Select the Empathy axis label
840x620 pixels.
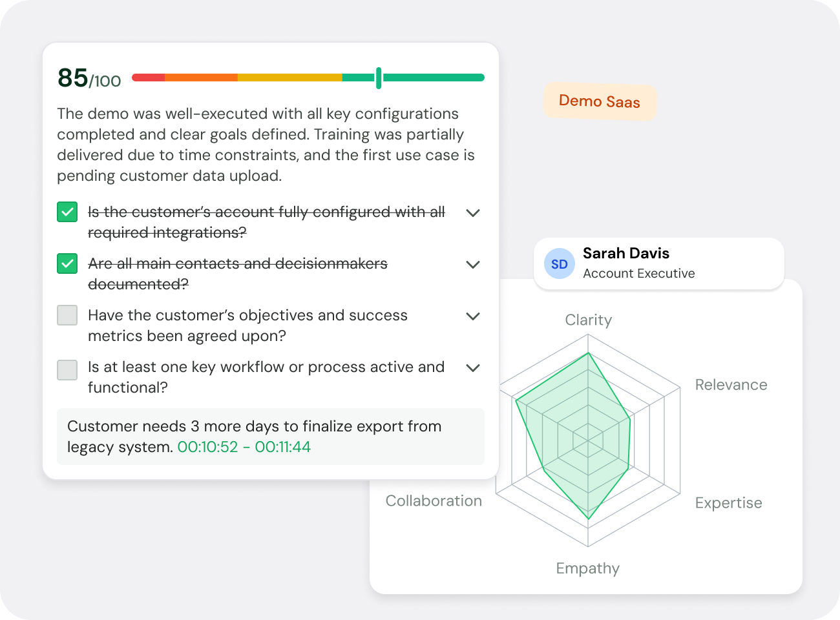587,568
